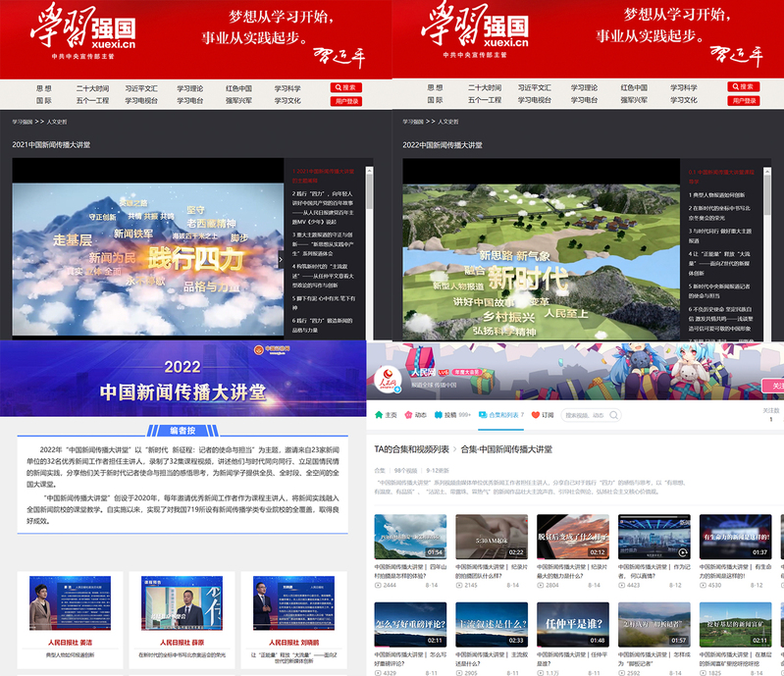Click the 用户登录 button on the 2021 学习强国 page
Viewport: 784px width, 676px height.
pos(345,101)
